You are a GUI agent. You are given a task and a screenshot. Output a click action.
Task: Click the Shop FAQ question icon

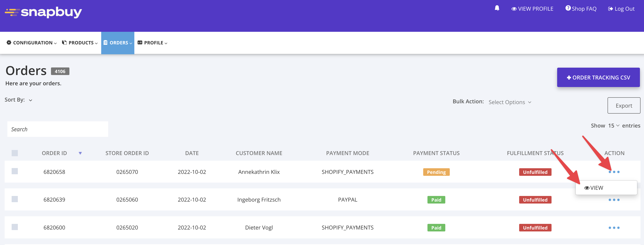(568, 8)
